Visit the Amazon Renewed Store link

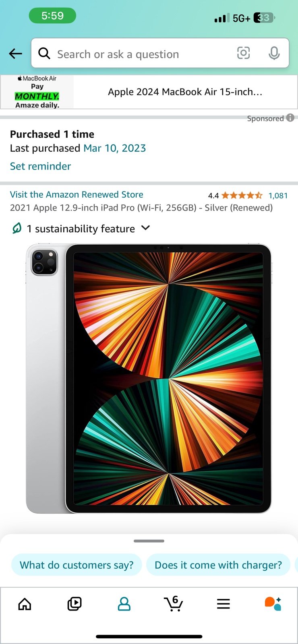click(x=77, y=194)
